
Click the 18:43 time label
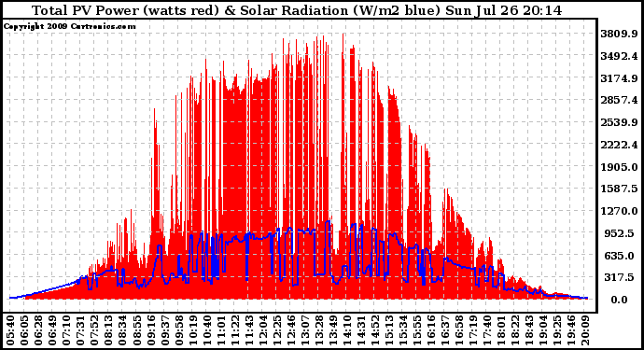[529, 330]
